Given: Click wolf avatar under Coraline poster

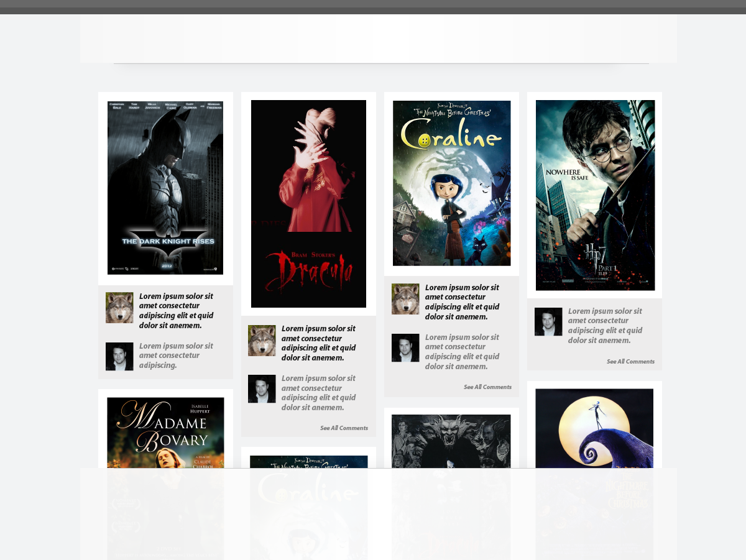Looking at the screenshot, I should [x=405, y=299].
